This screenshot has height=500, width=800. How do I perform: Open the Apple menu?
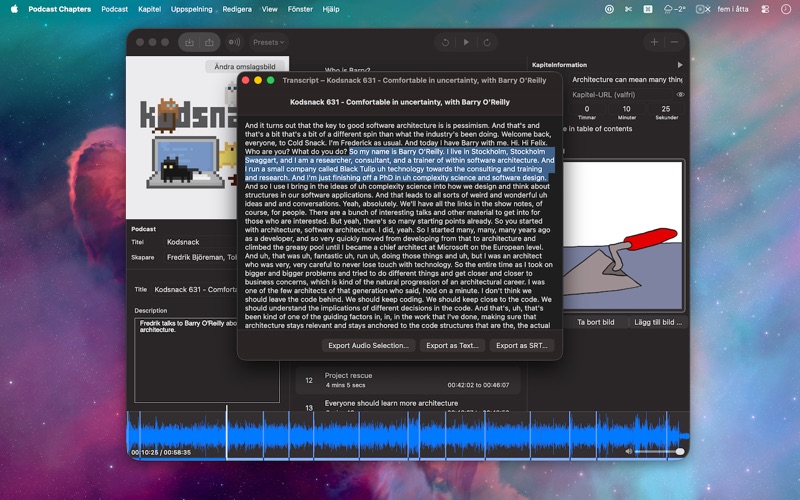(x=14, y=9)
